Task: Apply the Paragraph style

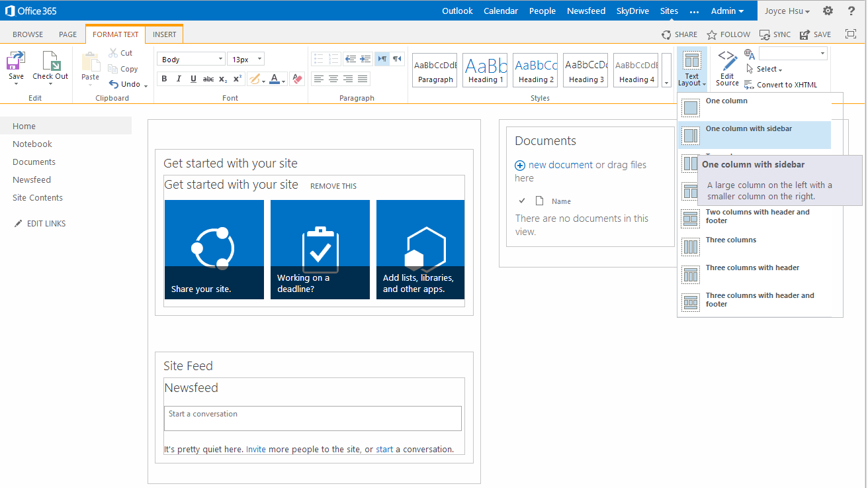Action: 435,70
